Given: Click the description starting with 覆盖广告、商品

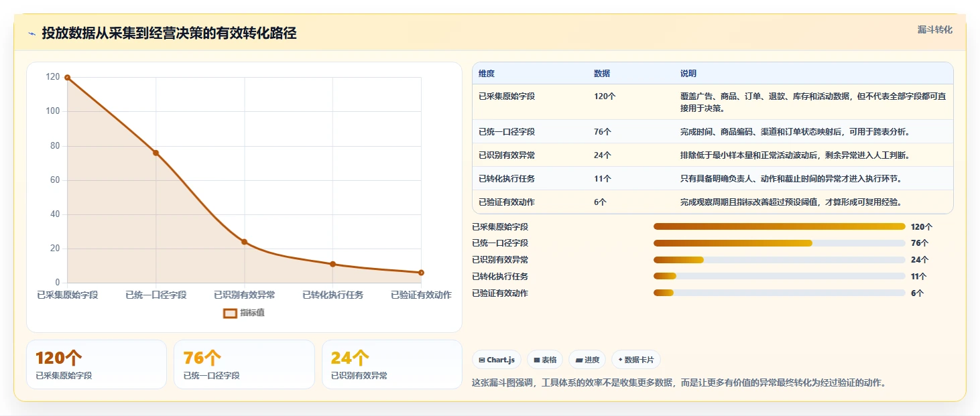Looking at the screenshot, I should (x=813, y=102).
